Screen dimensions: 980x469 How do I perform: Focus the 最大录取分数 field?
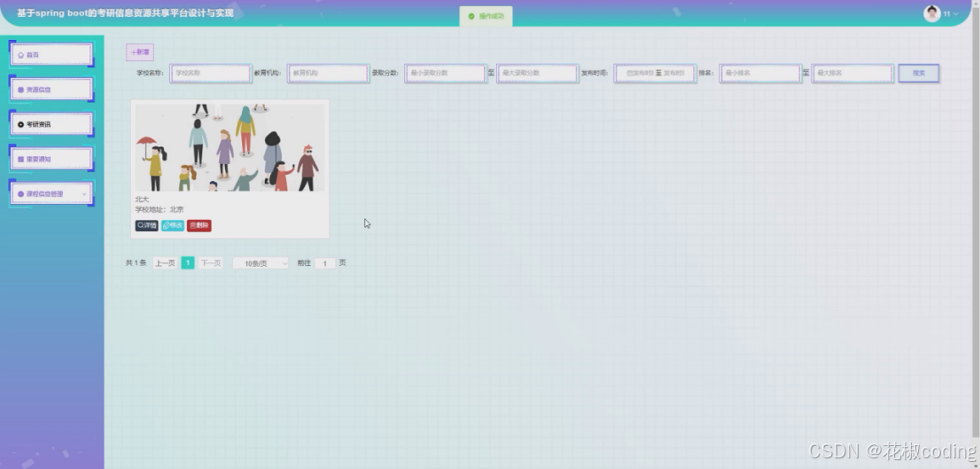(x=537, y=74)
